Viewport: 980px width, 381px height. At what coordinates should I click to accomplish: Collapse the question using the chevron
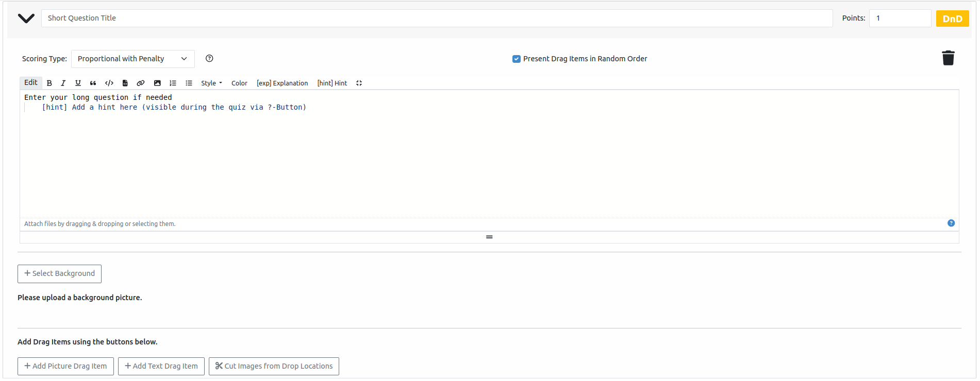click(x=26, y=19)
